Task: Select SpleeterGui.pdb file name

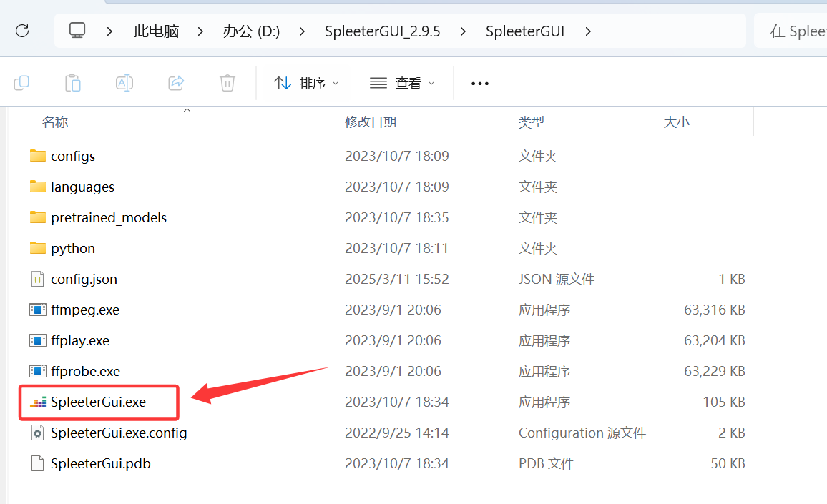Action: (101, 463)
